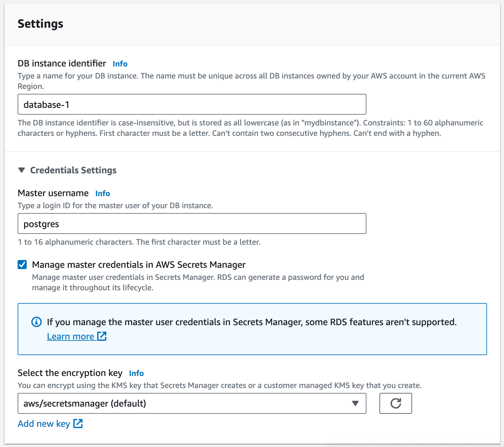Open Info for DB instance identifier
504x447 pixels.
(x=120, y=64)
